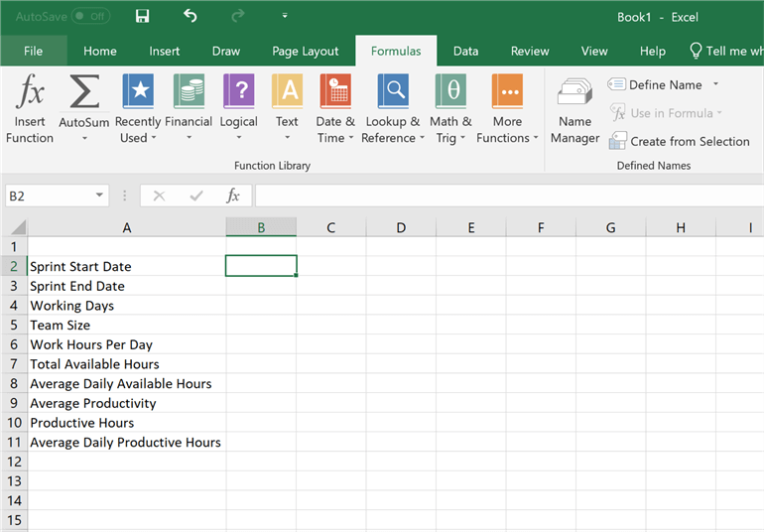Screen dimensions: 764x532
Task: Click the AutoSum sigma icon
Action: tap(84, 93)
